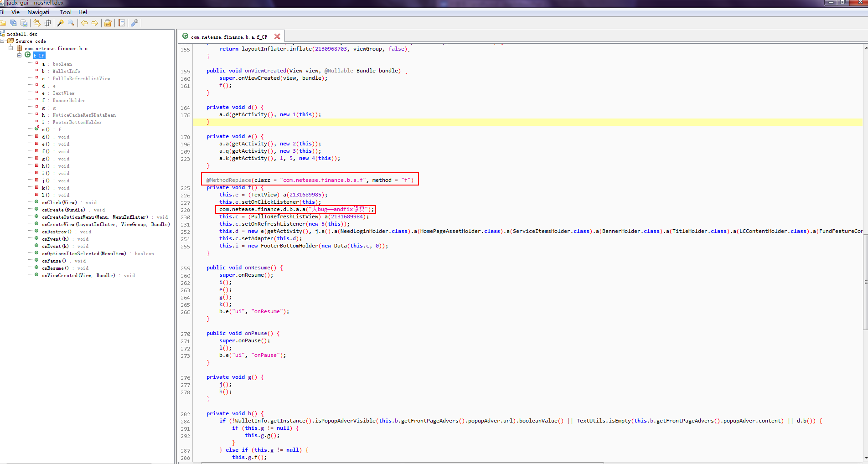
Task: Click the @MethodReplace annotation line
Action: tap(310, 180)
